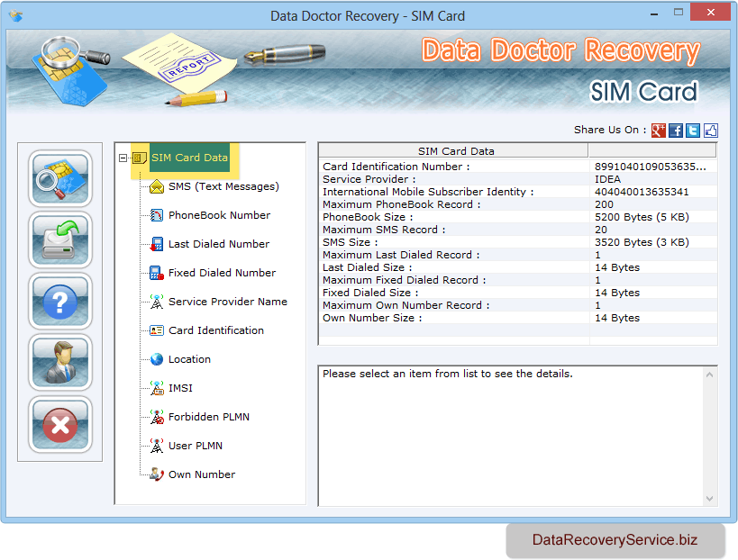Click the PhoneBook Number icon

click(157, 215)
